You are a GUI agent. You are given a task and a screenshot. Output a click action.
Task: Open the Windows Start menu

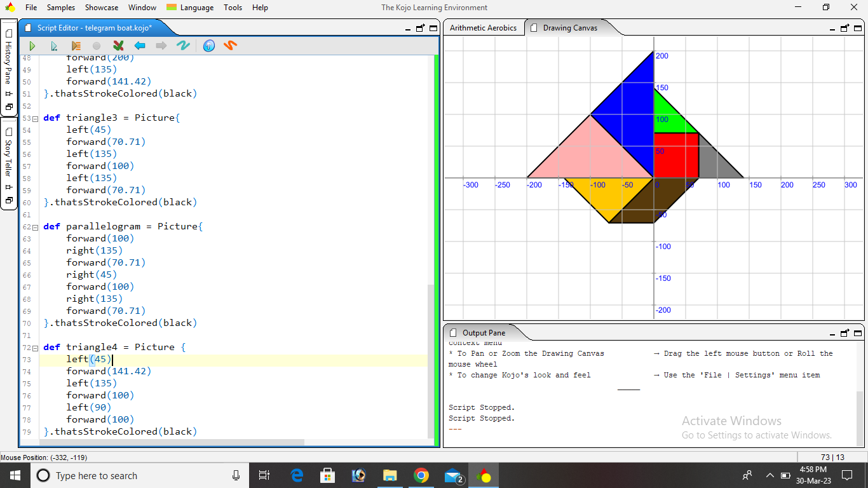click(x=15, y=475)
